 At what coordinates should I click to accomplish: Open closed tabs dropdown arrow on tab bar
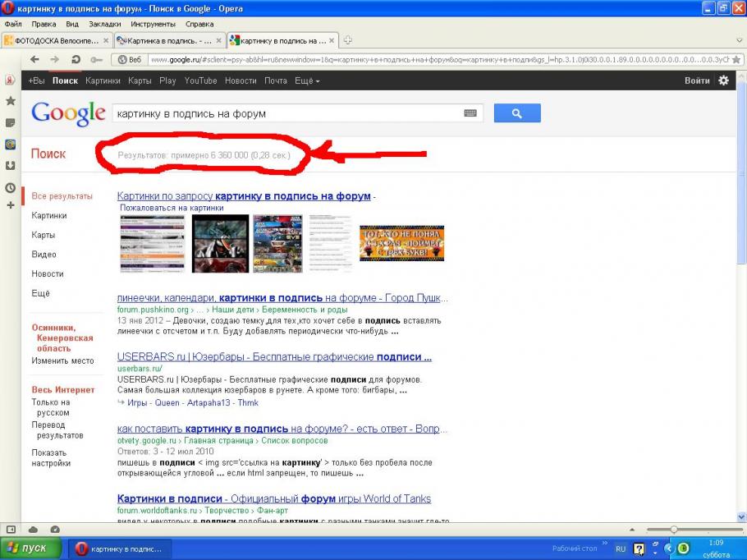pyautogui.click(x=739, y=40)
